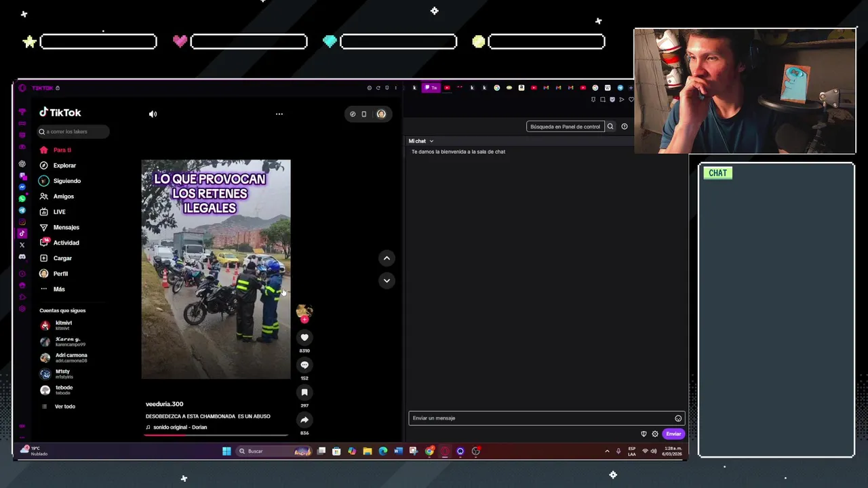Click the playing TikTok video
The height and width of the screenshot is (488, 868).
point(216,269)
